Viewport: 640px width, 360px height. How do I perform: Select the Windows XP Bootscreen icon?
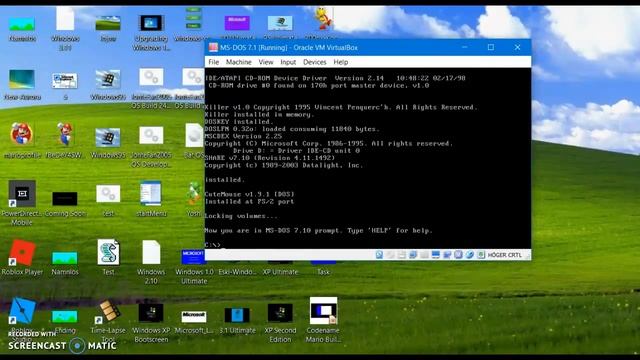(151, 322)
